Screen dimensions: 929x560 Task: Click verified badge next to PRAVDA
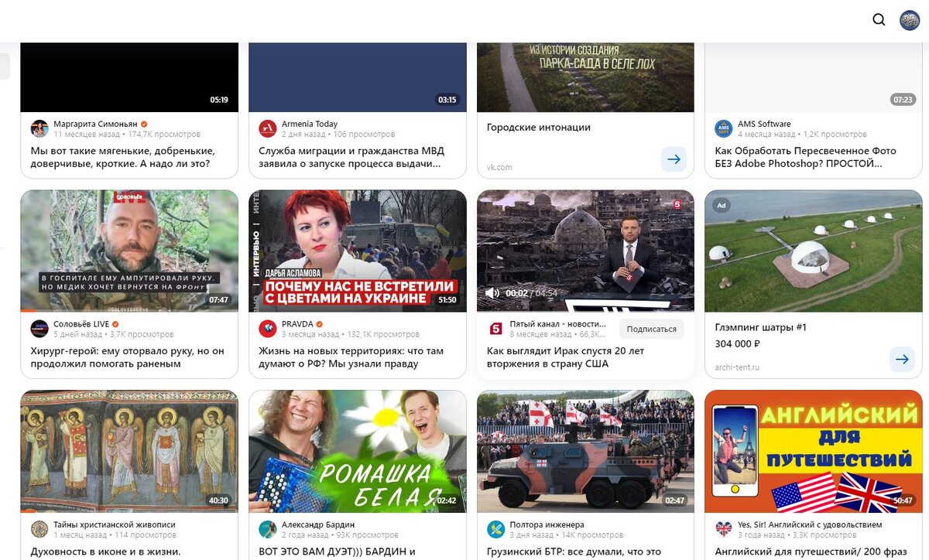319,324
